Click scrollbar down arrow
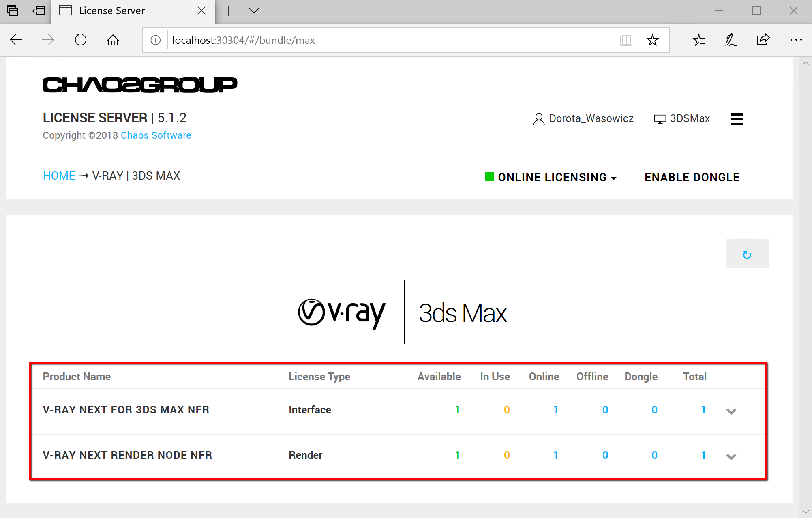Viewport: 812px width, 518px height. pos(806,512)
